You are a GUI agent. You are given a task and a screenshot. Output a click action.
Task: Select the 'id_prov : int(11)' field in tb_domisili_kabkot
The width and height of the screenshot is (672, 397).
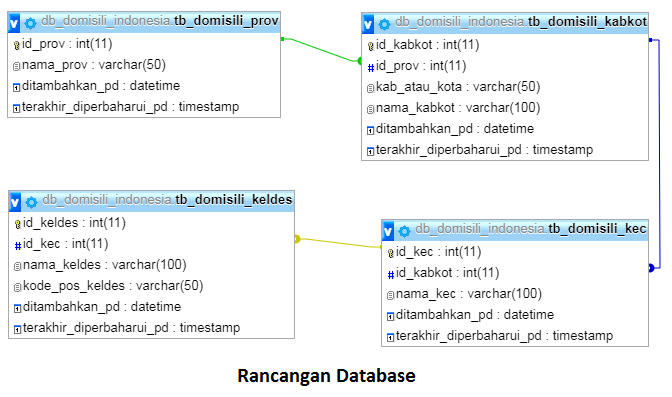click(x=421, y=66)
